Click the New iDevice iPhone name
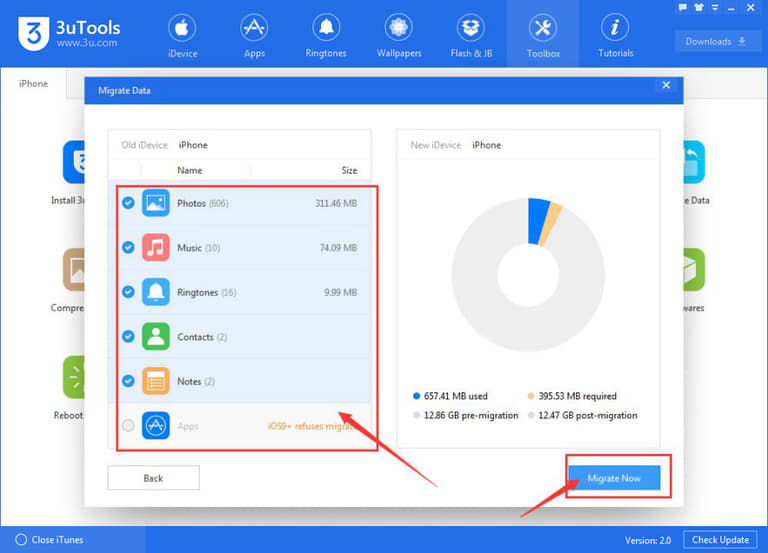This screenshot has height=553, width=768. pos(486,145)
